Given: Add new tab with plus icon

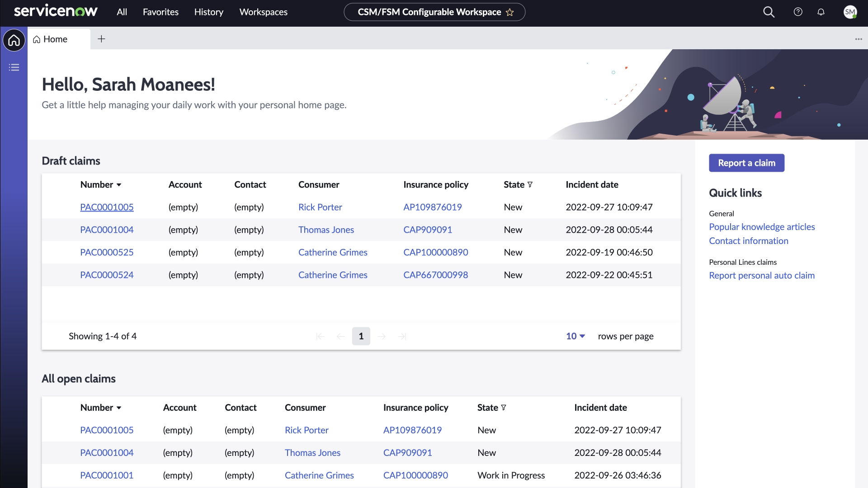Looking at the screenshot, I should point(101,39).
